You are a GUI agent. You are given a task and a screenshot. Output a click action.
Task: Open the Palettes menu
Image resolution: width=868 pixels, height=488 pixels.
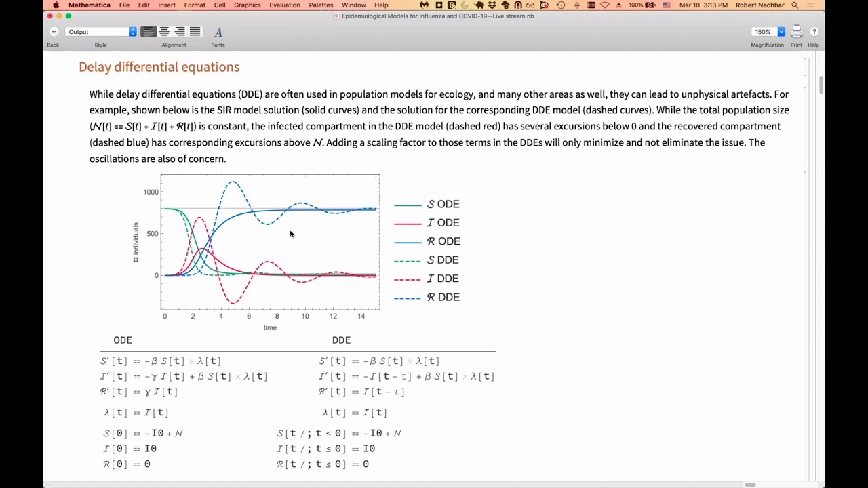point(321,5)
